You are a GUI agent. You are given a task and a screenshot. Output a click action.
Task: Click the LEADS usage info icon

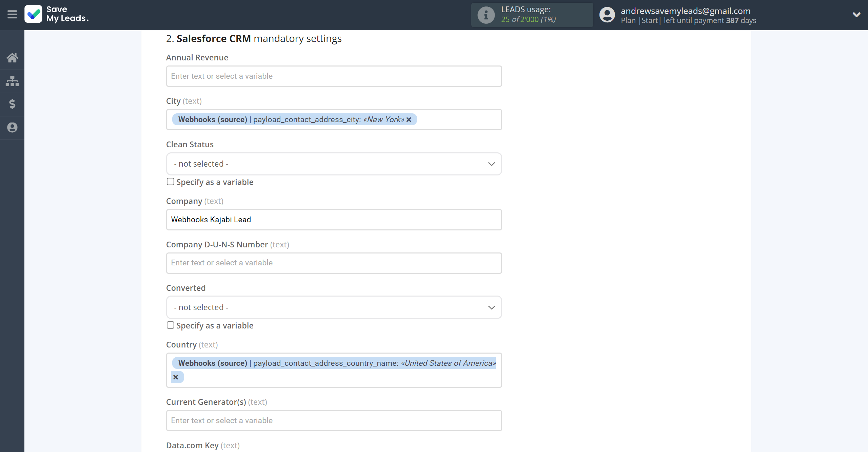click(486, 15)
